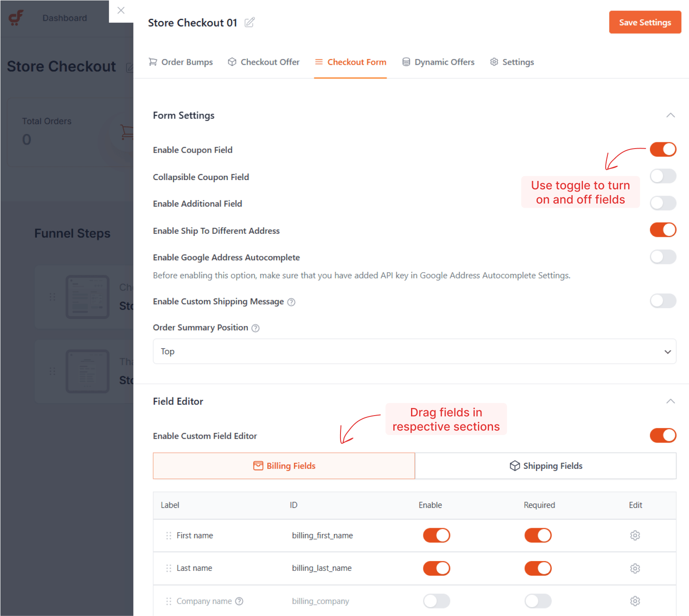Click the Shipping Fields box icon
This screenshot has width=689, height=616.
pos(515,466)
